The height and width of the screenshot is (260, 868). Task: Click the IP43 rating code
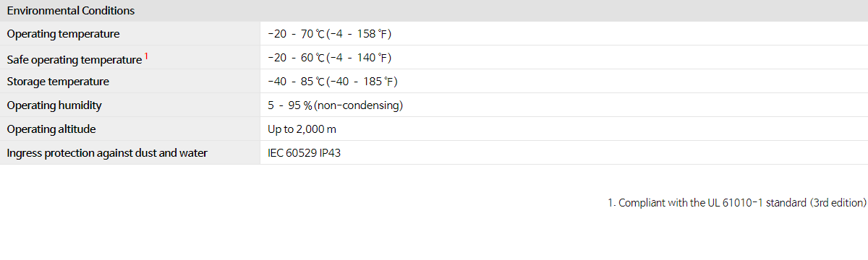pos(330,153)
